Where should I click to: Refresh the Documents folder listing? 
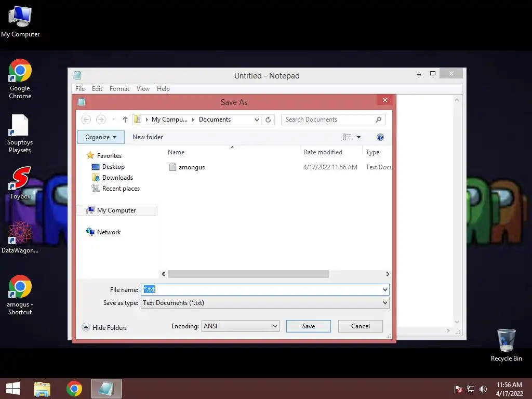click(268, 119)
